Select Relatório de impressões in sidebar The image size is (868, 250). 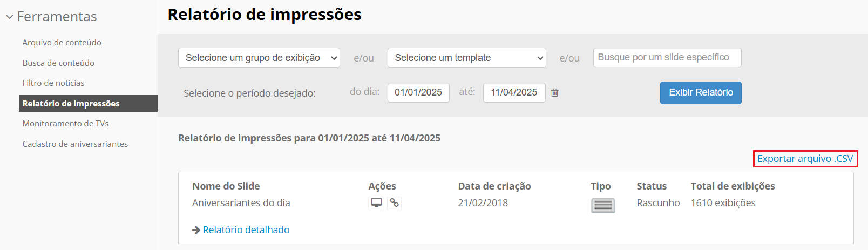coord(71,104)
